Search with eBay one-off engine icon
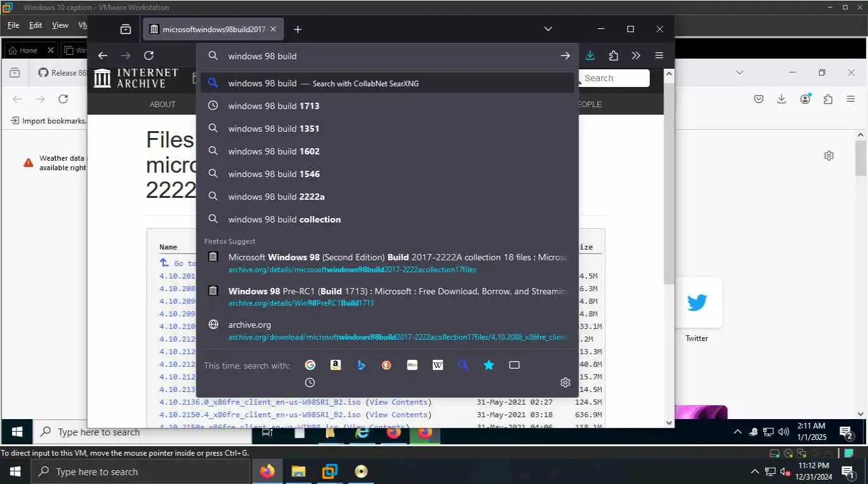868x484 pixels. click(412, 365)
